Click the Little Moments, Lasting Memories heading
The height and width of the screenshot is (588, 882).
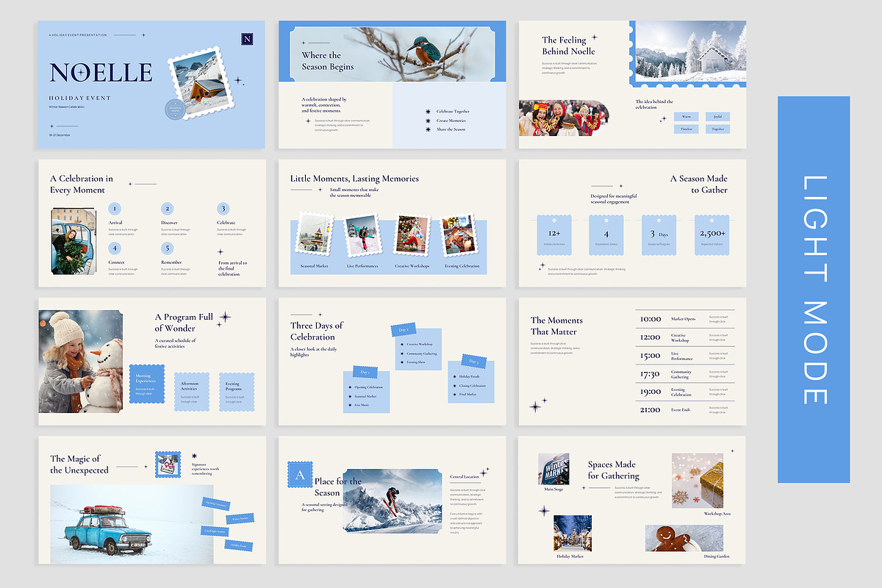coord(354,179)
